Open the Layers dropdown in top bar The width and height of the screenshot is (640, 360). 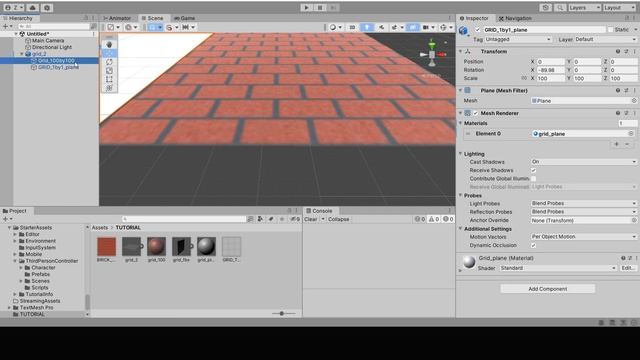[x=584, y=8]
